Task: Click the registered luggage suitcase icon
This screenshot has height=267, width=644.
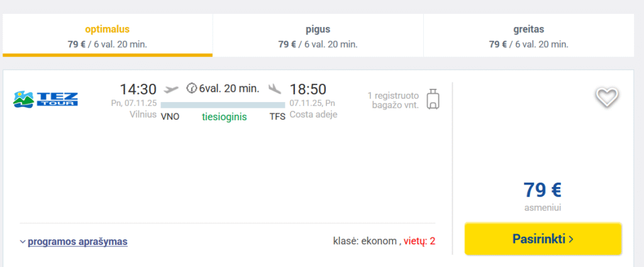Action: [x=433, y=99]
